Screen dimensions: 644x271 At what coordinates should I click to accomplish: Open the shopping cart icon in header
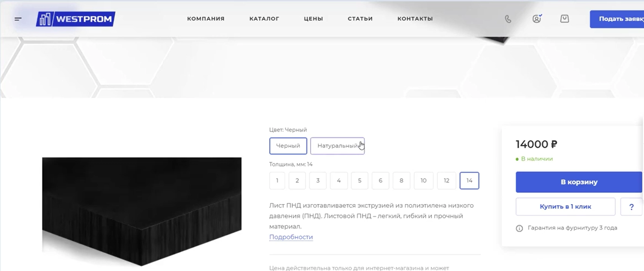pyautogui.click(x=564, y=18)
